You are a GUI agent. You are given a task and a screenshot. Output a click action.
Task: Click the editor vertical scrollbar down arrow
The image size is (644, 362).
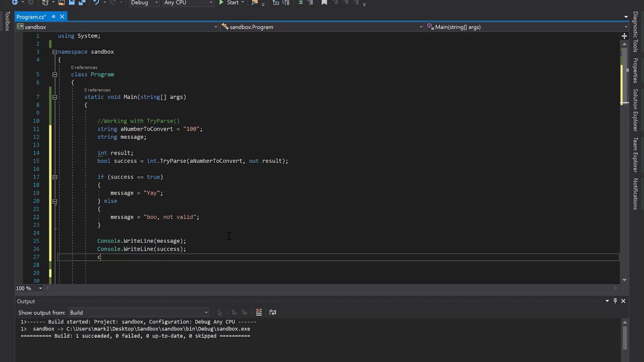624,280
